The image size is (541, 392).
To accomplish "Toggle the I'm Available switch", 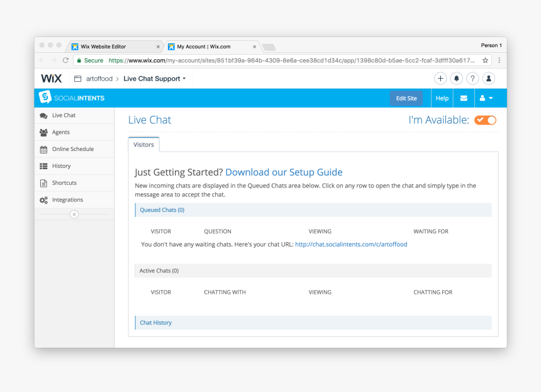I will 485,120.
